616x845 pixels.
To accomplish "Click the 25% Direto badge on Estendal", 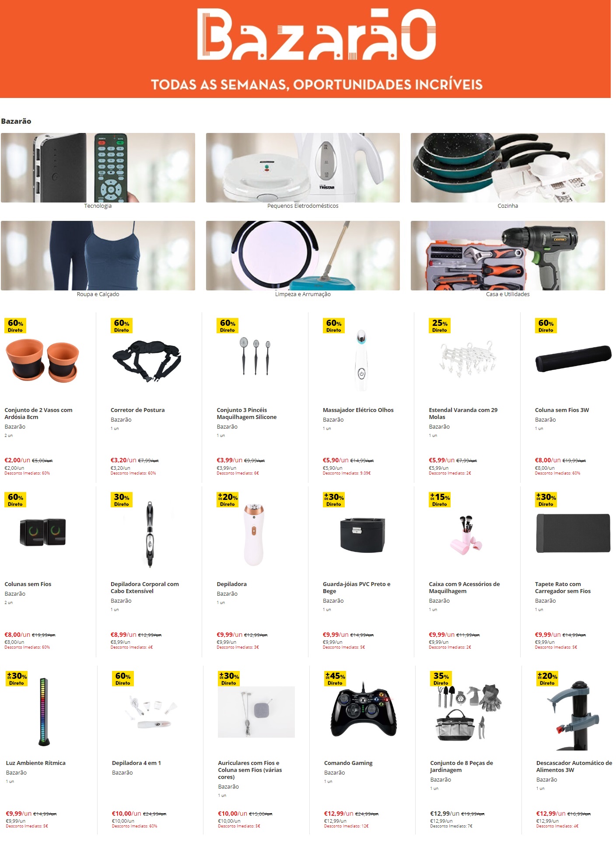I will click(440, 325).
